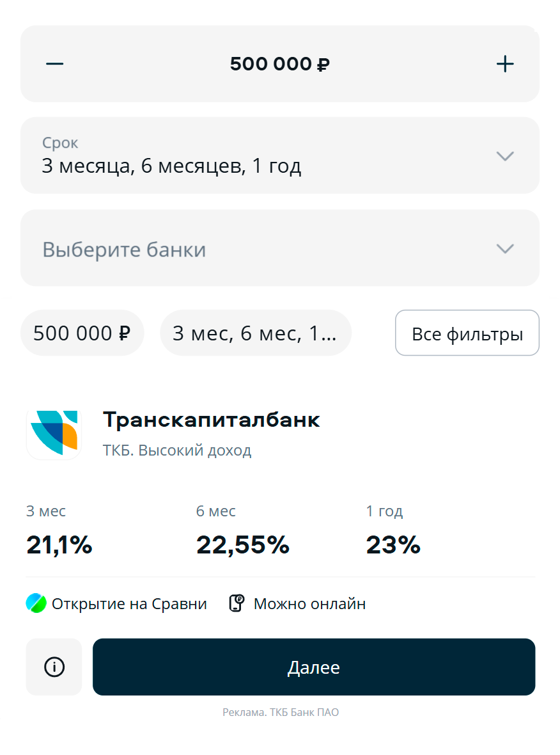Increase deposit amount with plus icon
The height and width of the screenshot is (755, 560).
coord(504,63)
